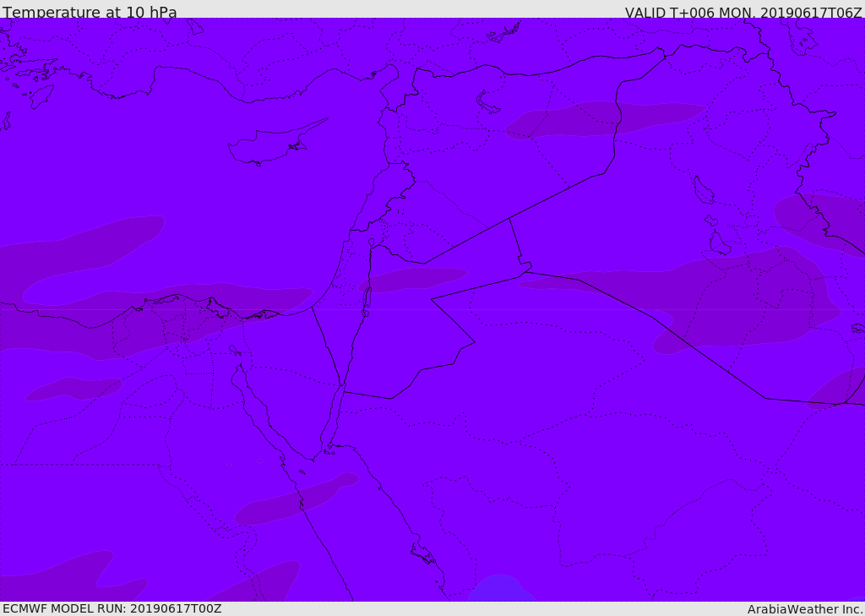Click the ECMWF MODEL RUN text

112,608
